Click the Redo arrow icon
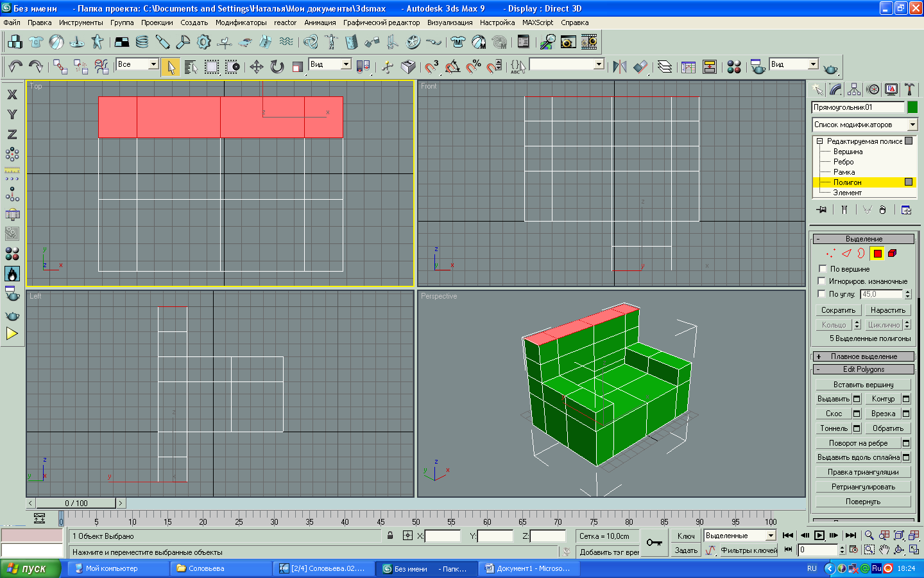 (36, 66)
